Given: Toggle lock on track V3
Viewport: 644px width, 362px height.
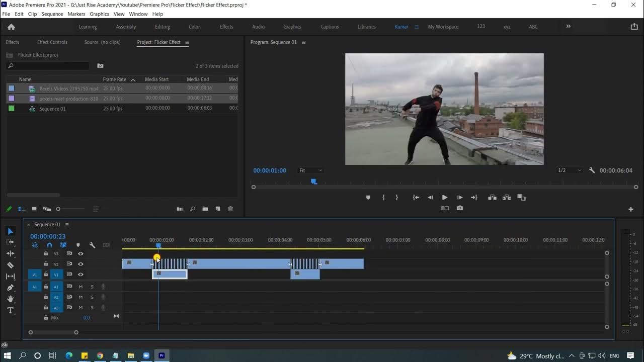Looking at the screenshot, I should click(46, 254).
